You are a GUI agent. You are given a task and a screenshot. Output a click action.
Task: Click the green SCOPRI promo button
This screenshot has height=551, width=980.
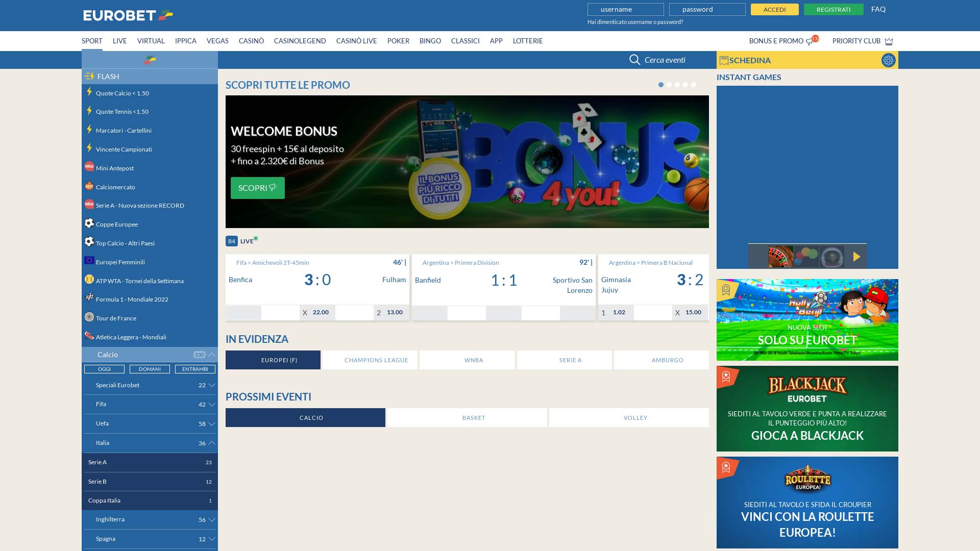[x=257, y=188]
